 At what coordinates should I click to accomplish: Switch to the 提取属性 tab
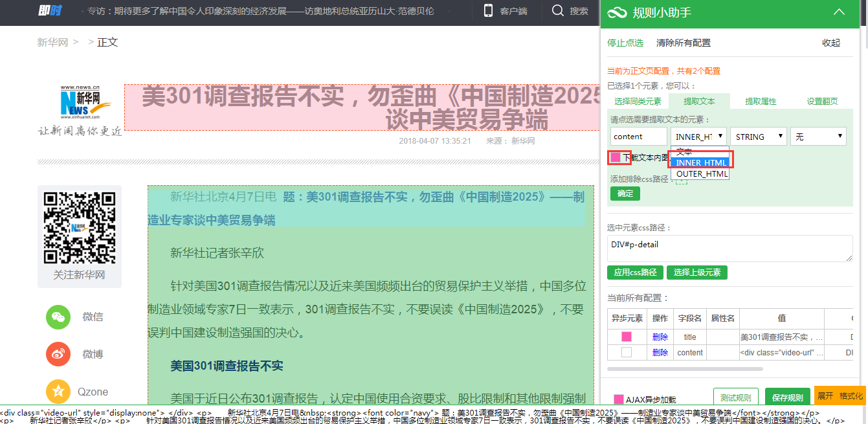761,101
